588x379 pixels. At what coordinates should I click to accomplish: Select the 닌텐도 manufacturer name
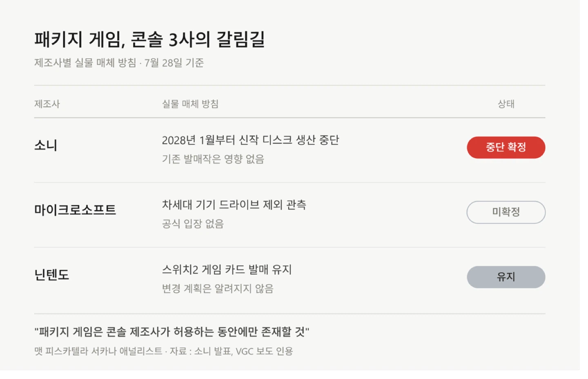pos(52,274)
